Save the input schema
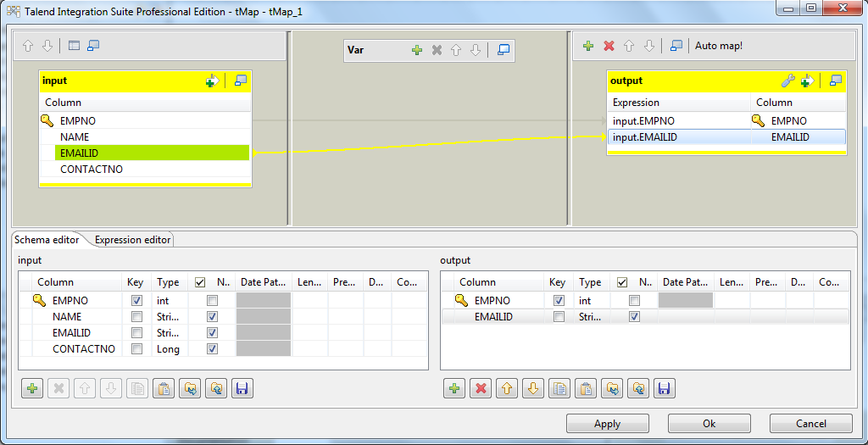Screen dimensions: 868x445 coord(242,388)
